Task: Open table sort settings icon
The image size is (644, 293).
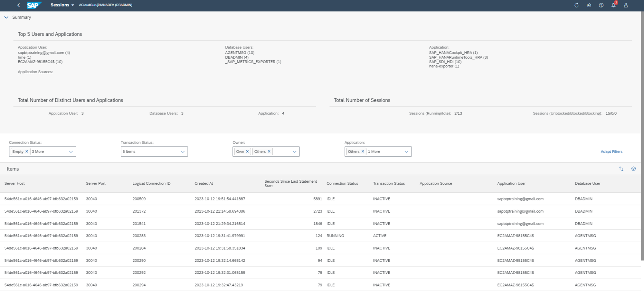Action: (x=621, y=169)
